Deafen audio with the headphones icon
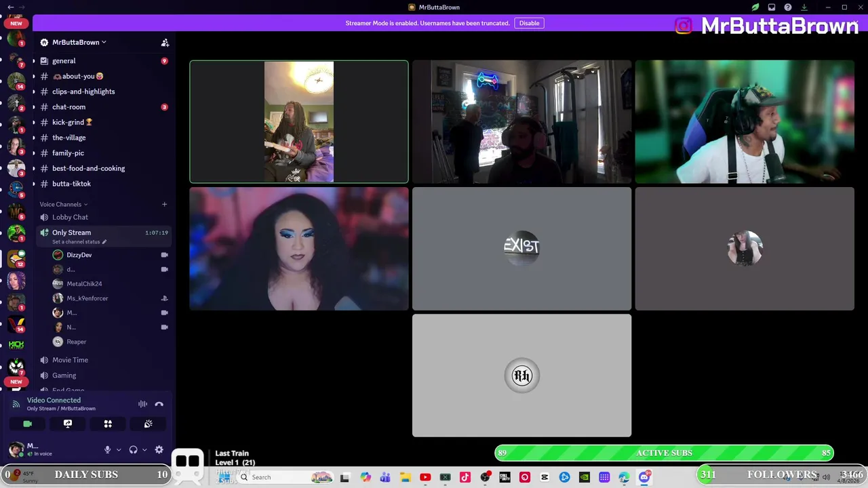 (134, 449)
